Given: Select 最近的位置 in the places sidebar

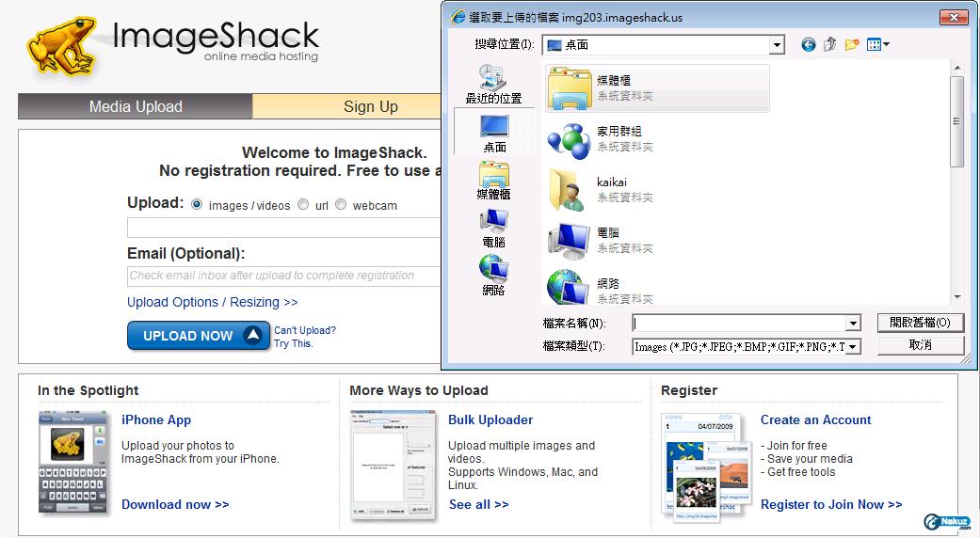Looking at the screenshot, I should [x=493, y=85].
